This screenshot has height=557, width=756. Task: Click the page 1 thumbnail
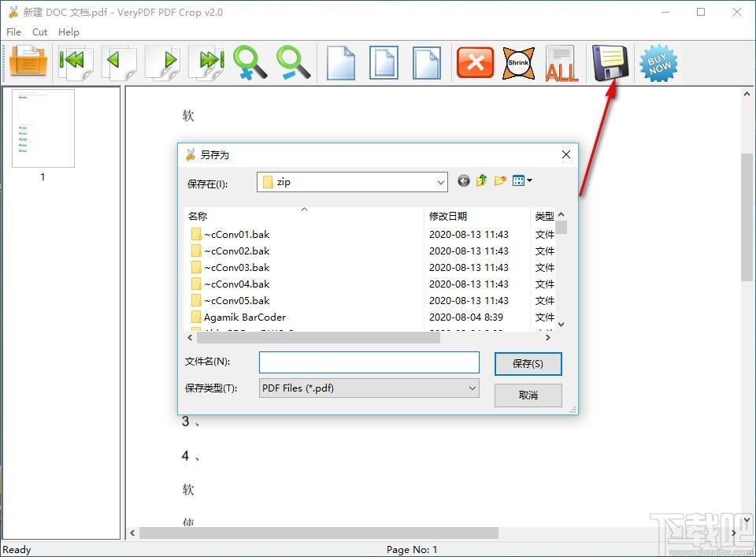click(43, 128)
